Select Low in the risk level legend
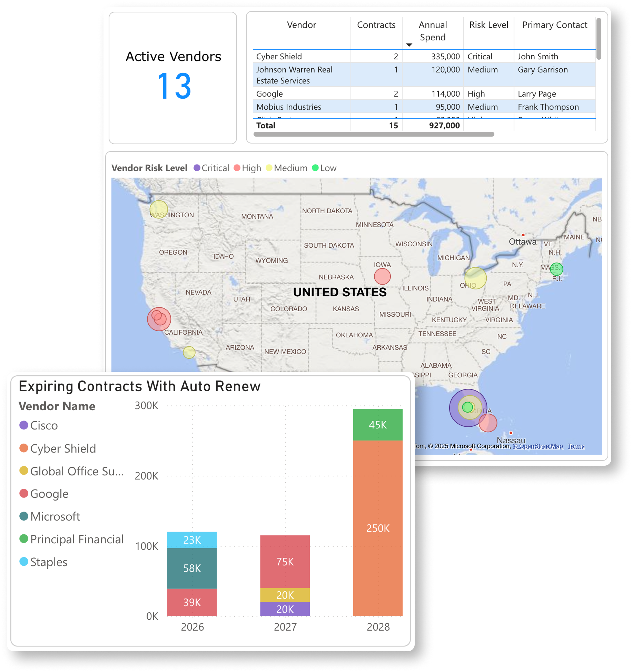 [x=324, y=168]
